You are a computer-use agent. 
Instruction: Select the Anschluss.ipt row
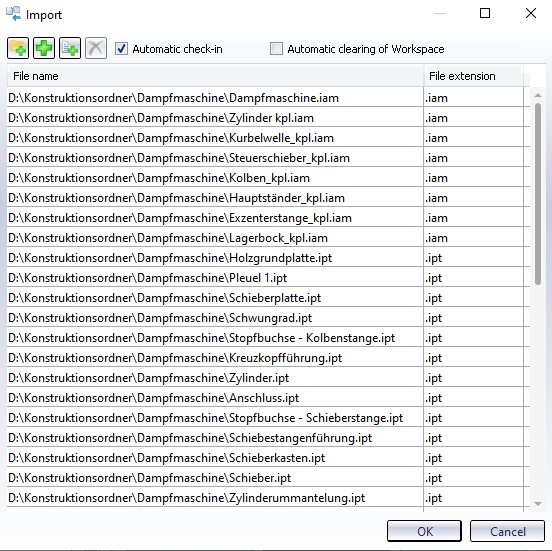(x=268, y=398)
